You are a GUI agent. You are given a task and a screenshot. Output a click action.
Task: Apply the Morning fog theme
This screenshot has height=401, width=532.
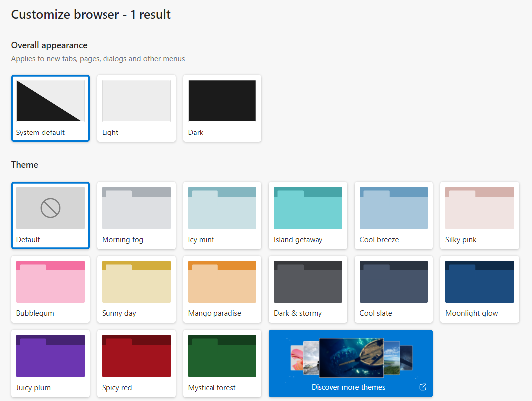coord(136,216)
